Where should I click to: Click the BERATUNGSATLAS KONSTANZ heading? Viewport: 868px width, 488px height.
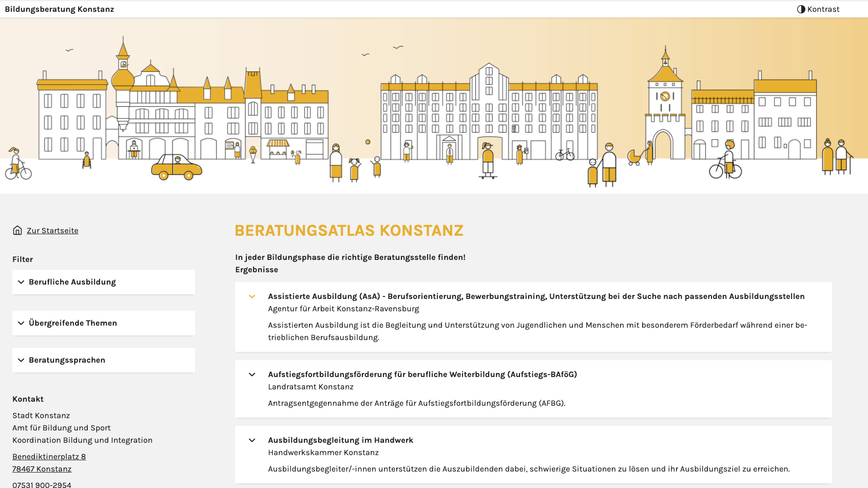click(349, 231)
